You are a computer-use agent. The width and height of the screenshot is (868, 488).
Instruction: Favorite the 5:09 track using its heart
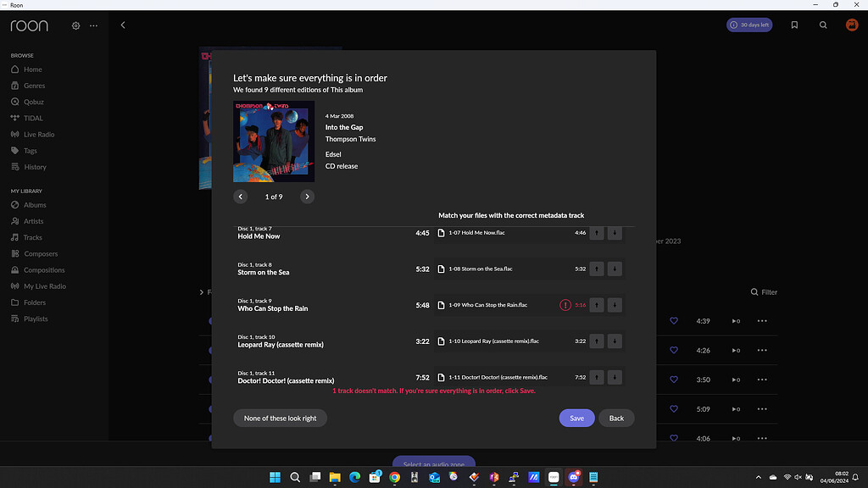pos(674,408)
